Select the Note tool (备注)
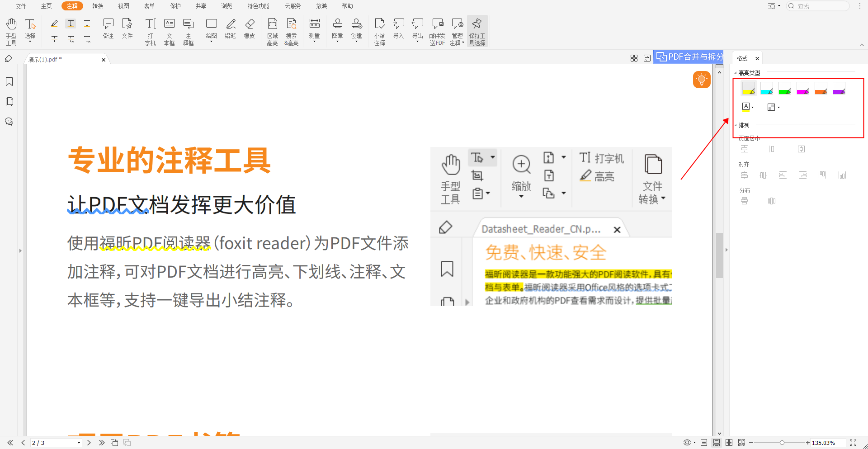 (108, 31)
